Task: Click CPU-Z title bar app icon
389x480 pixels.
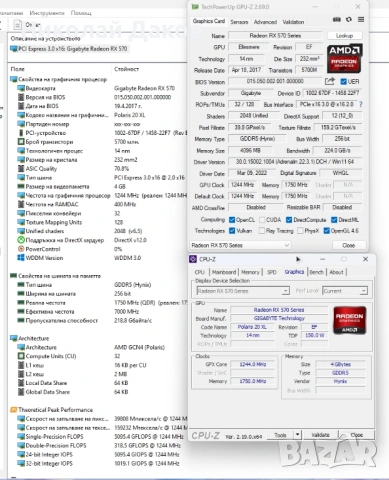Action: (x=193, y=259)
